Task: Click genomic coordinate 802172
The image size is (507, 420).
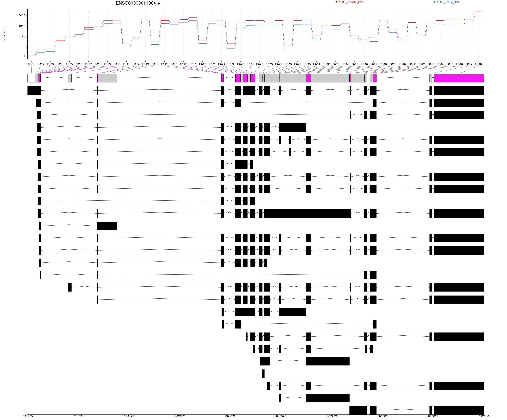Action: point(180,416)
